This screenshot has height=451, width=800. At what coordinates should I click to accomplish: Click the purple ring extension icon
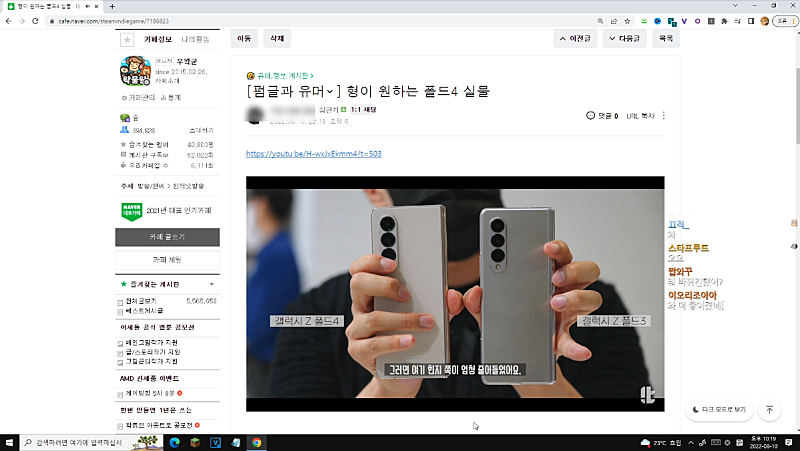point(697,21)
